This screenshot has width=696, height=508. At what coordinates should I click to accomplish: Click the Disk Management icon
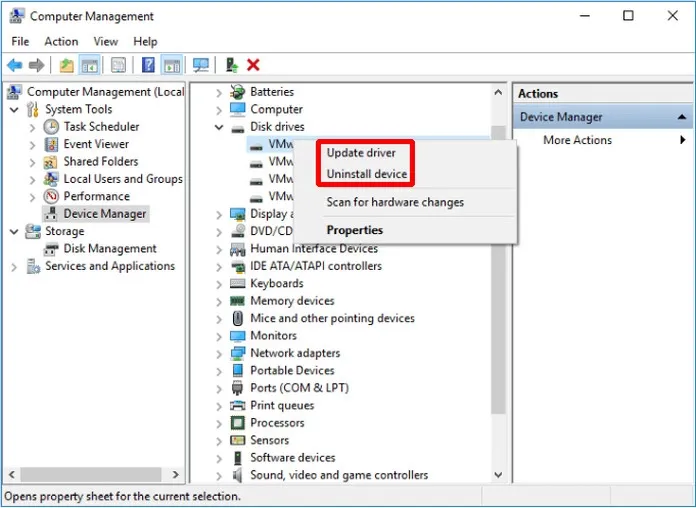pos(51,249)
